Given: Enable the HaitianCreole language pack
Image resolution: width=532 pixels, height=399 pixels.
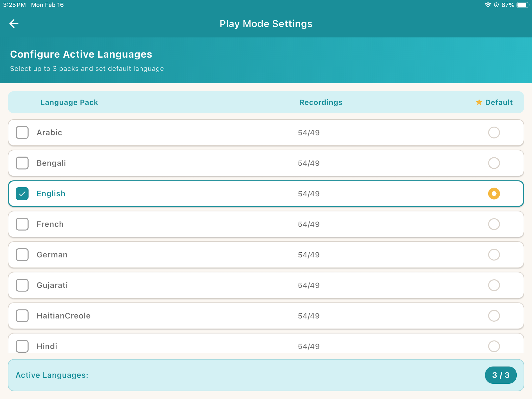Looking at the screenshot, I should 22,316.
